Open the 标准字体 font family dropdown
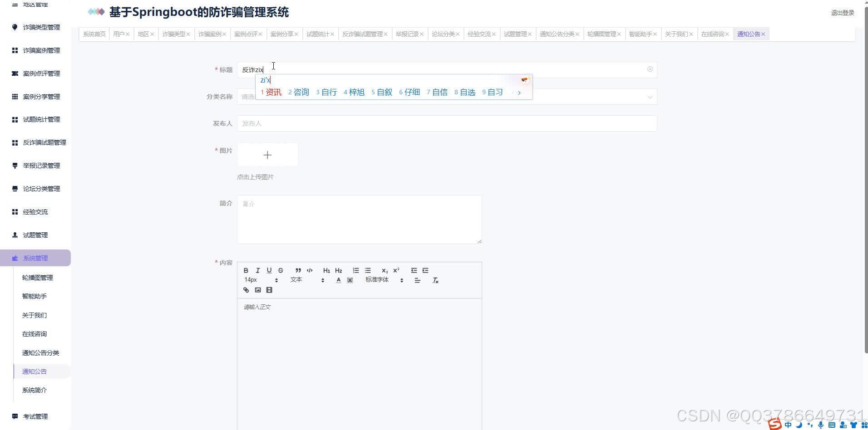 coord(384,280)
